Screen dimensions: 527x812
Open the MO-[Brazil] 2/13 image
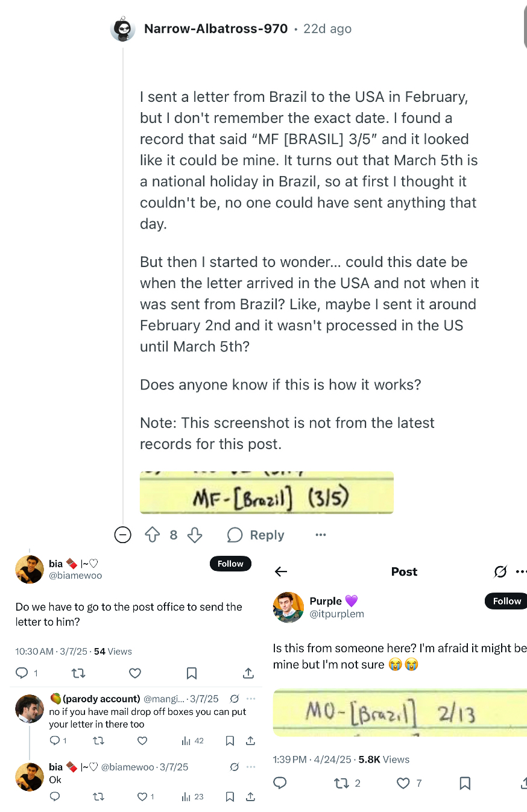tap(400, 713)
